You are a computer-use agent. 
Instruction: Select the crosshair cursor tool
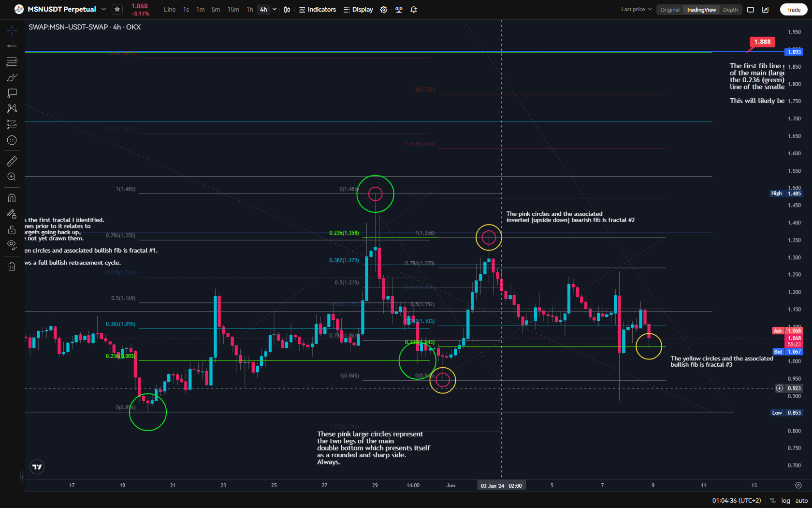coord(12,30)
